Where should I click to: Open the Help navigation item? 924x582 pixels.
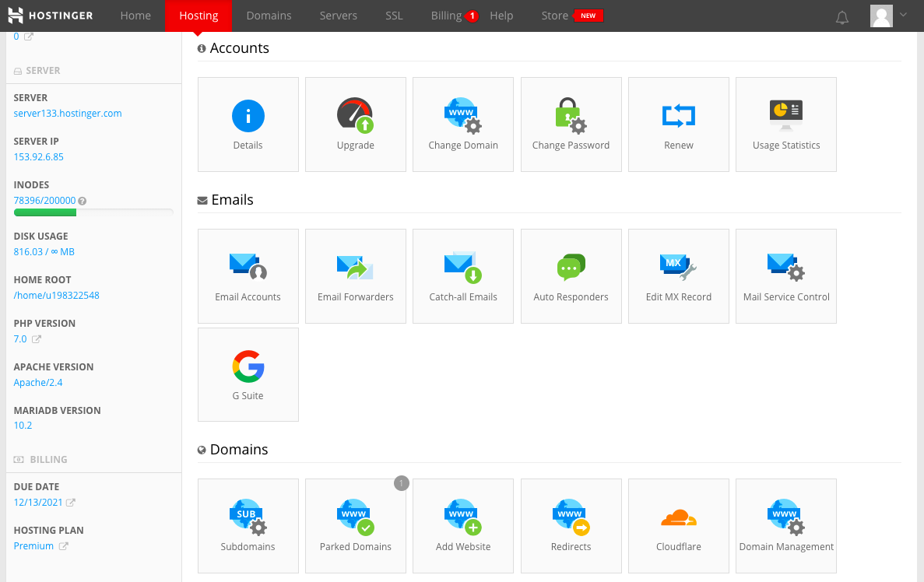click(x=501, y=16)
